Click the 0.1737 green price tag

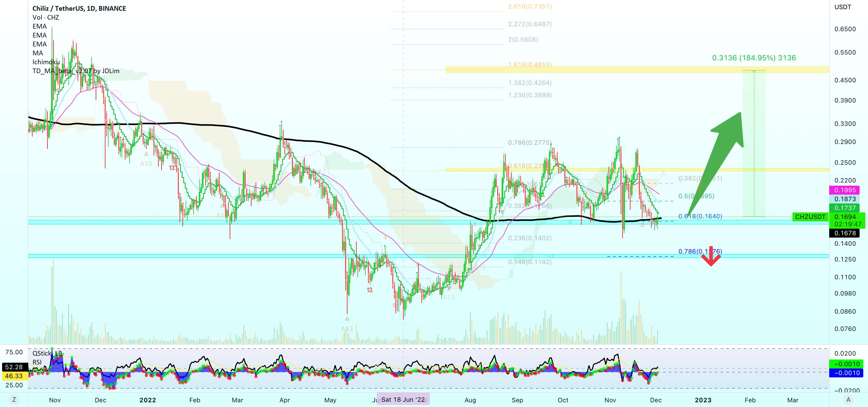pos(845,208)
